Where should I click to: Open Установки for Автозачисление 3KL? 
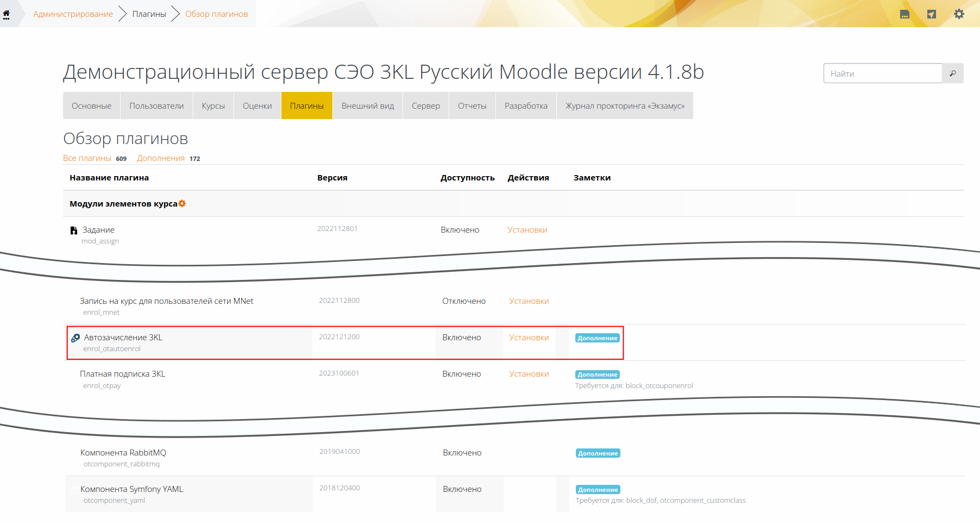click(529, 338)
